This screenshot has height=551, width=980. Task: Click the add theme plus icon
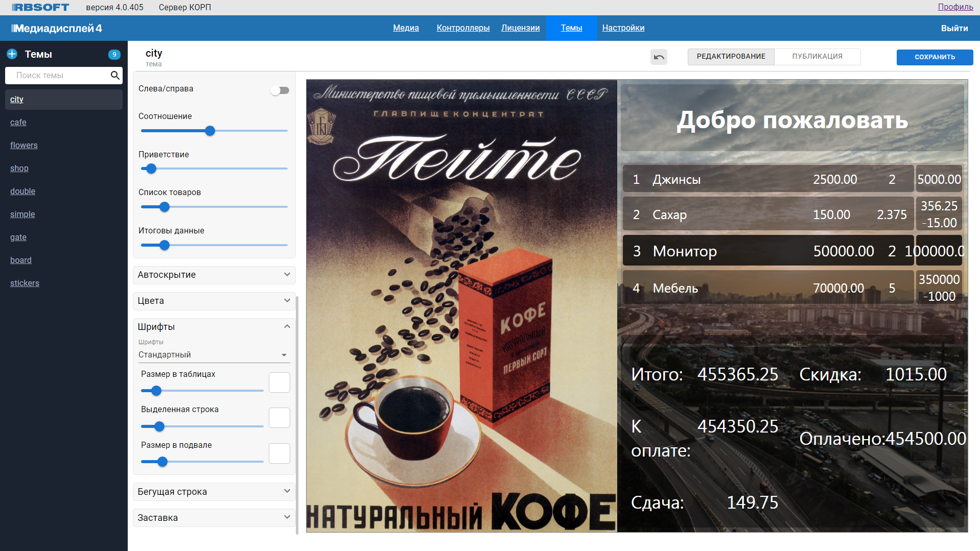(x=12, y=54)
